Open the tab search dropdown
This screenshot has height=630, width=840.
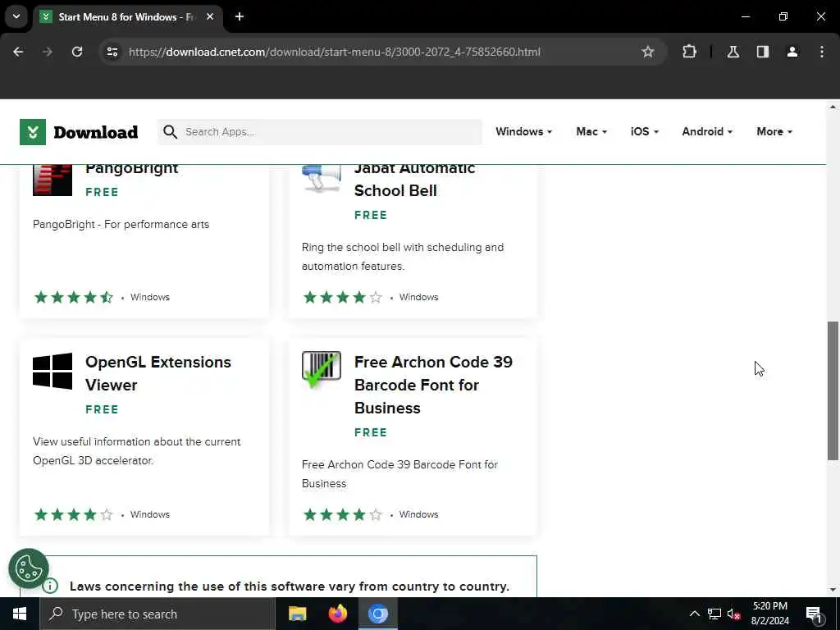pos(16,16)
